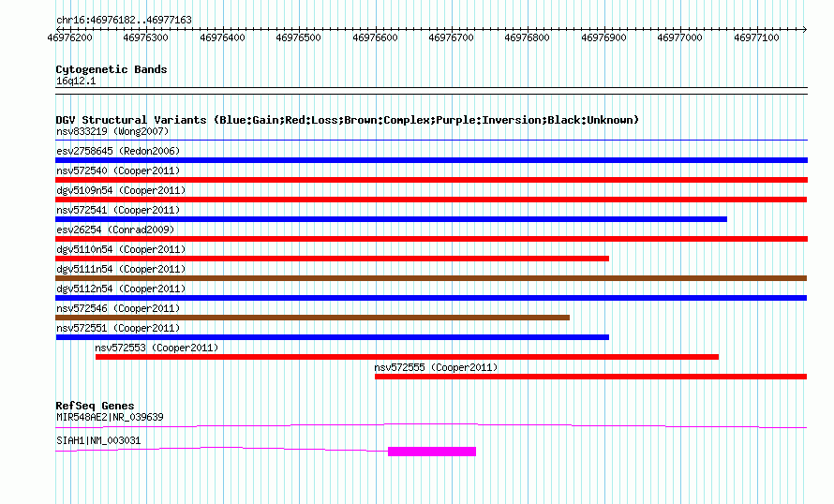Click the nsv833219 (Wong2007) thin blue line
Image resolution: width=834 pixels, height=504 pixels.
pos(431,141)
